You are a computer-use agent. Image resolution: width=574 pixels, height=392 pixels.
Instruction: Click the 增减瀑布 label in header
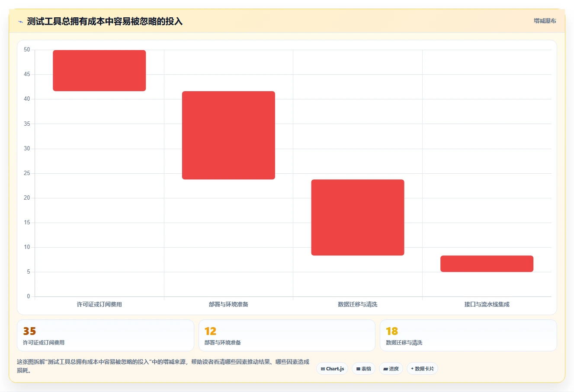tap(545, 21)
